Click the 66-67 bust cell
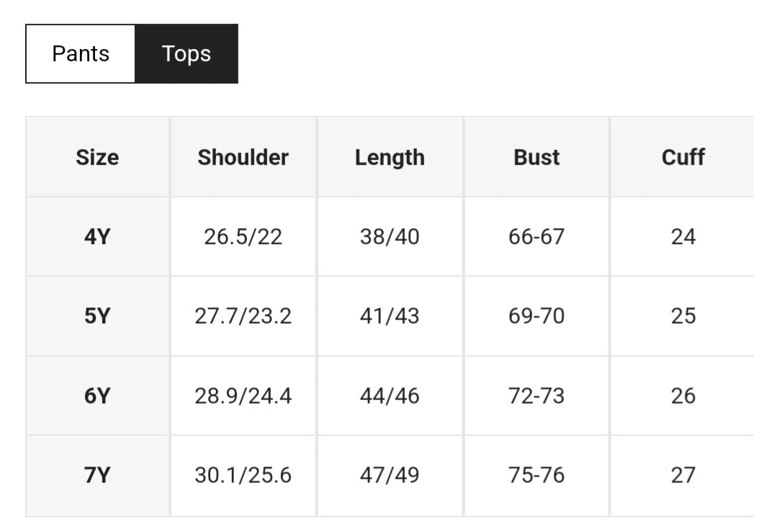The width and height of the screenshot is (777, 532). click(536, 237)
